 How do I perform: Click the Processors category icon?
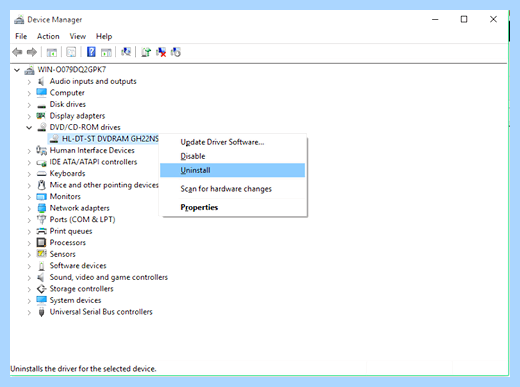click(x=41, y=242)
